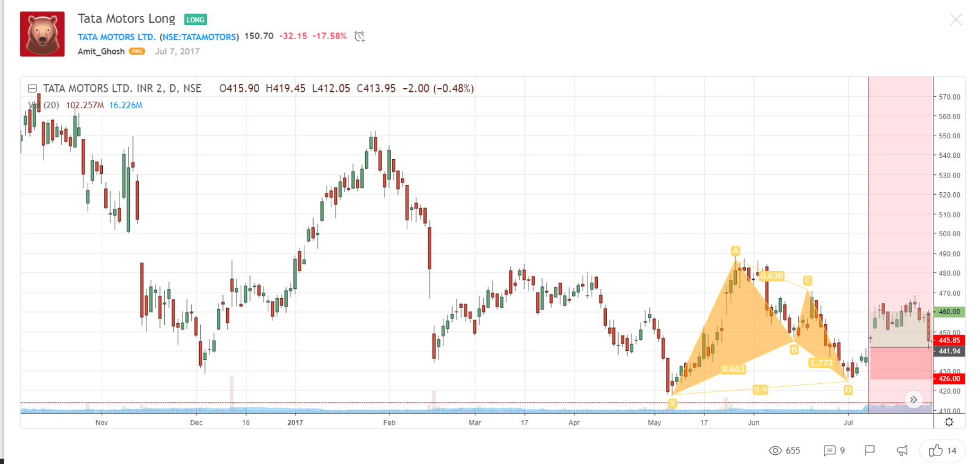Collapse the TATA MOTORS chart legend

click(32, 89)
